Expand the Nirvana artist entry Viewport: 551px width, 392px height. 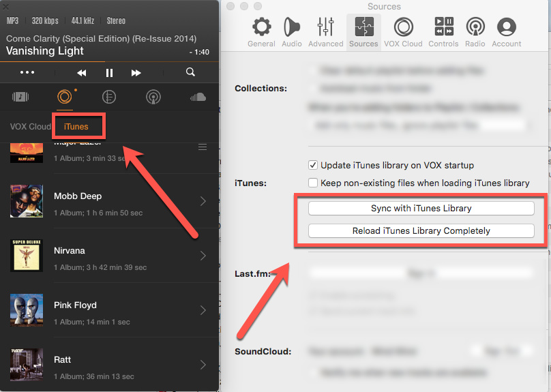coord(203,256)
